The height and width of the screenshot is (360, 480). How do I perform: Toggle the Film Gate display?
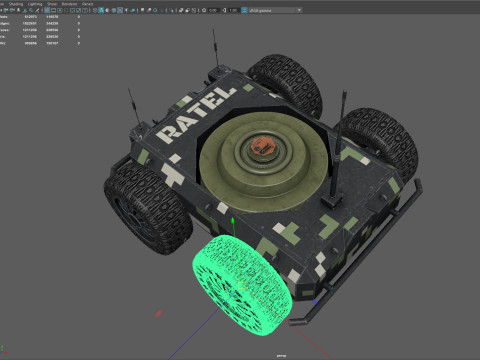click(53, 10)
